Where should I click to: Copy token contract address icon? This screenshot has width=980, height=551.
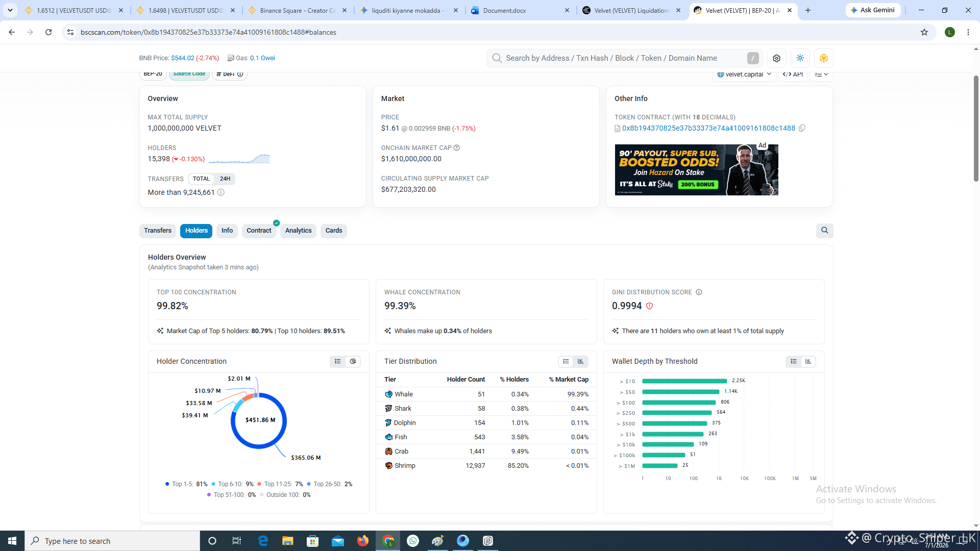802,128
